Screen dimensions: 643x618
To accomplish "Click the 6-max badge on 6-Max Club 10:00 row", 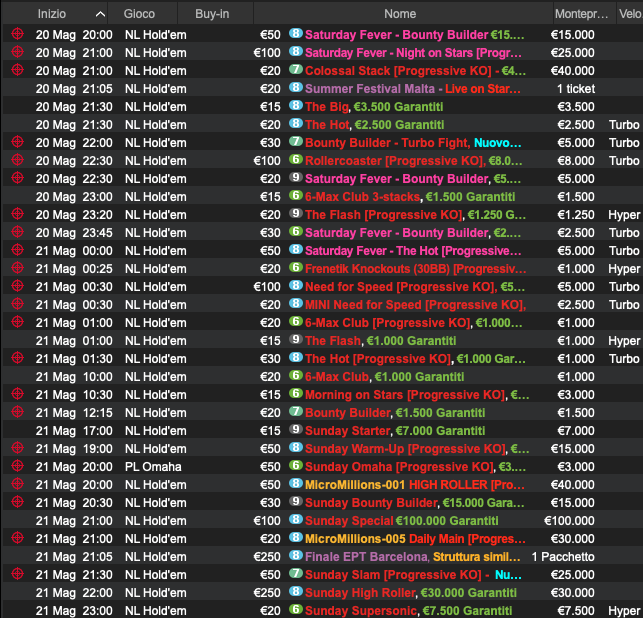I will pos(296,376).
